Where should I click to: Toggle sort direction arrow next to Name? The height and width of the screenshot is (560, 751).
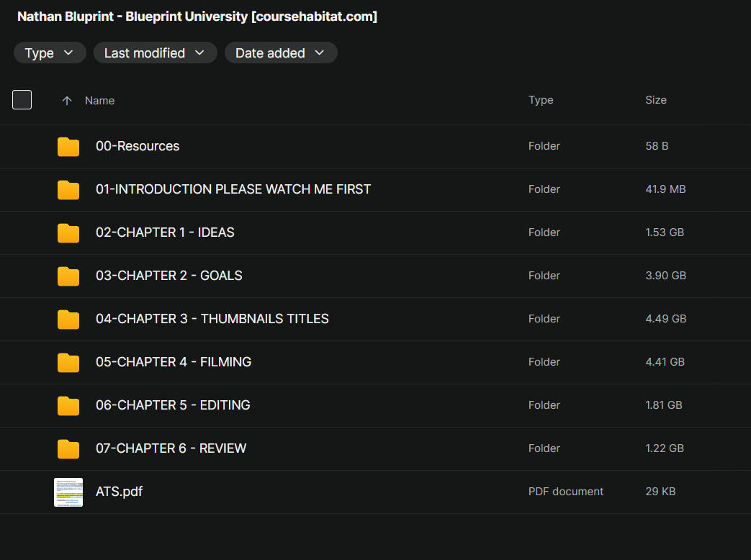(x=67, y=101)
